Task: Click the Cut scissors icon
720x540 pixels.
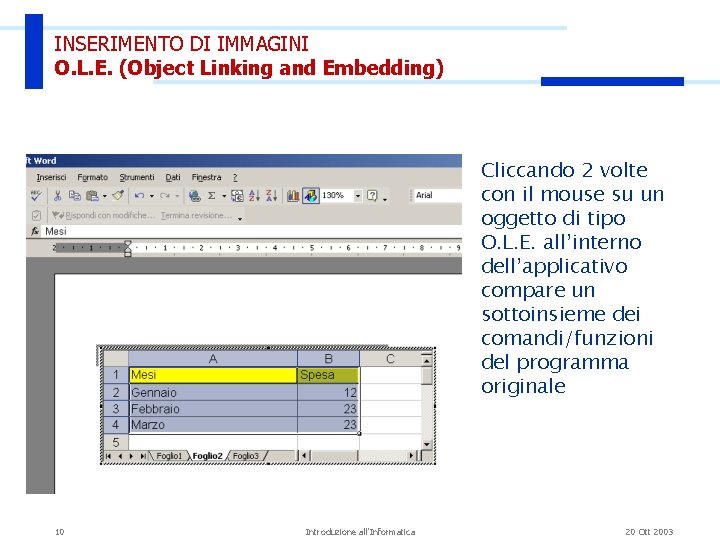Action: click(x=57, y=196)
